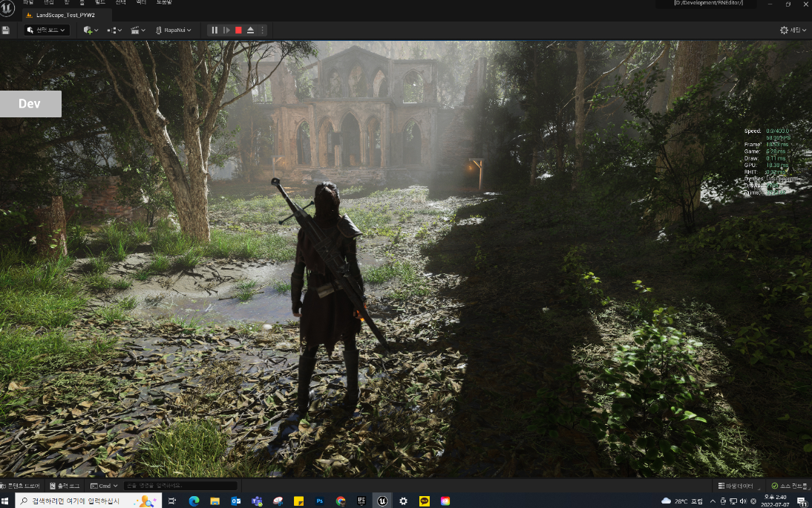Open the cinematics clapperboard dropdown

click(138, 30)
